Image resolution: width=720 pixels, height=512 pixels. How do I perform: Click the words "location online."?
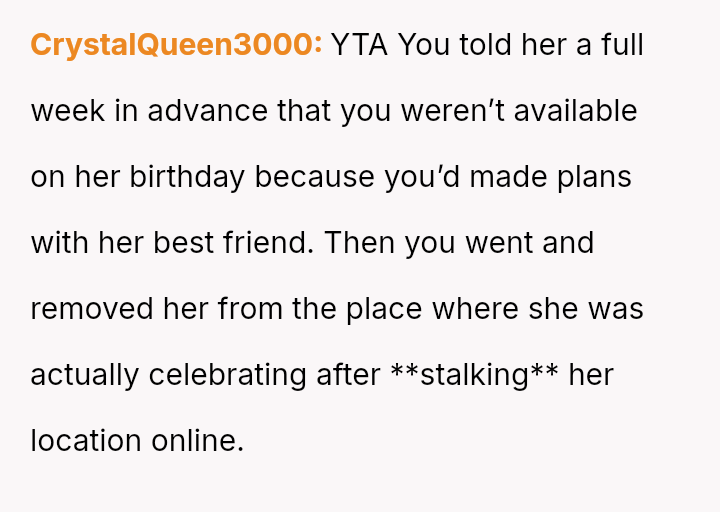point(137,441)
